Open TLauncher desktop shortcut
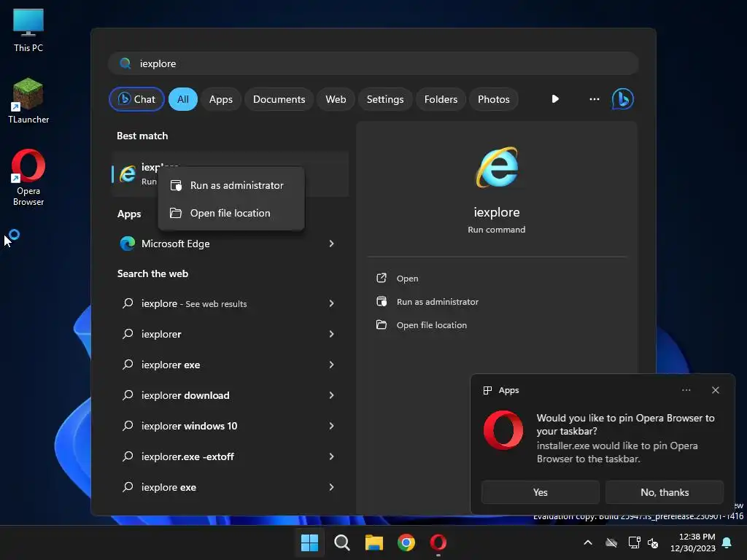The height and width of the screenshot is (560, 747). (28, 101)
